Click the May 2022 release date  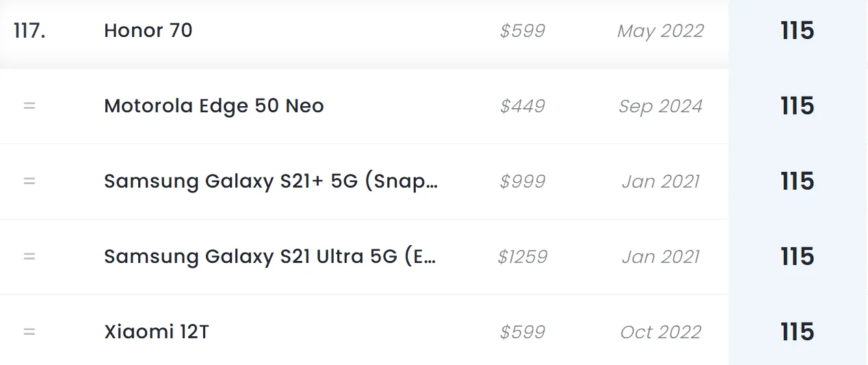click(660, 31)
